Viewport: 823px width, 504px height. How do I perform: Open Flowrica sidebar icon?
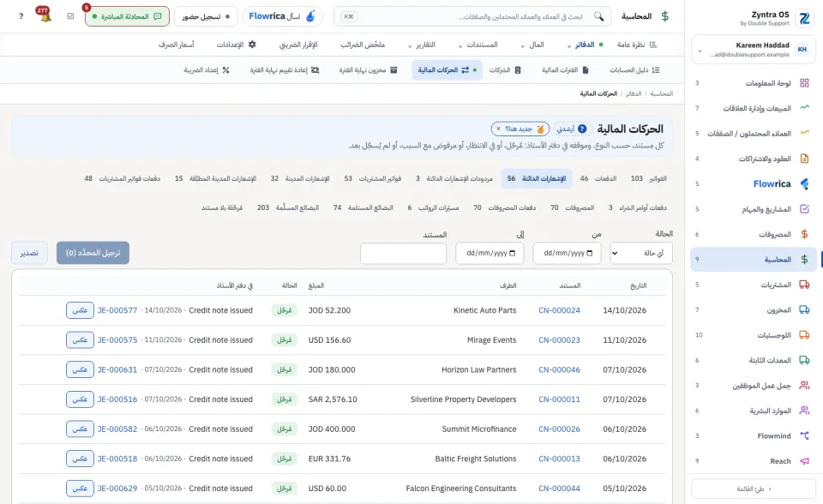(804, 183)
